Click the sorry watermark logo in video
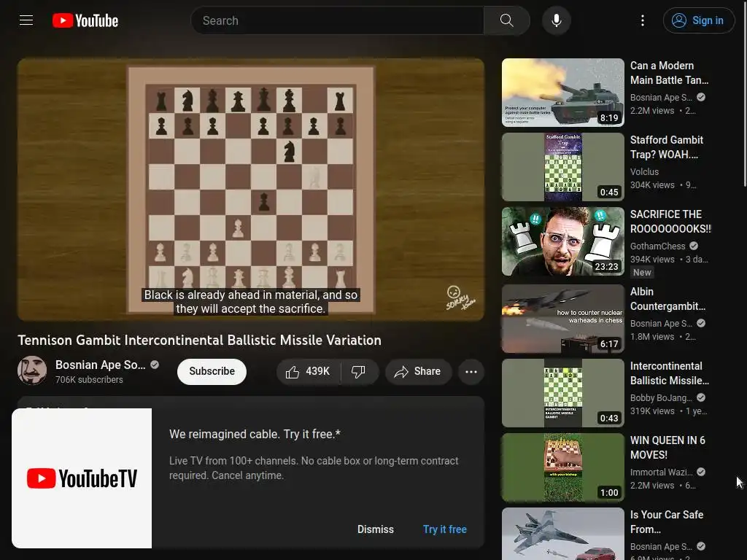Image resolution: width=747 pixels, height=560 pixels. 460,298
